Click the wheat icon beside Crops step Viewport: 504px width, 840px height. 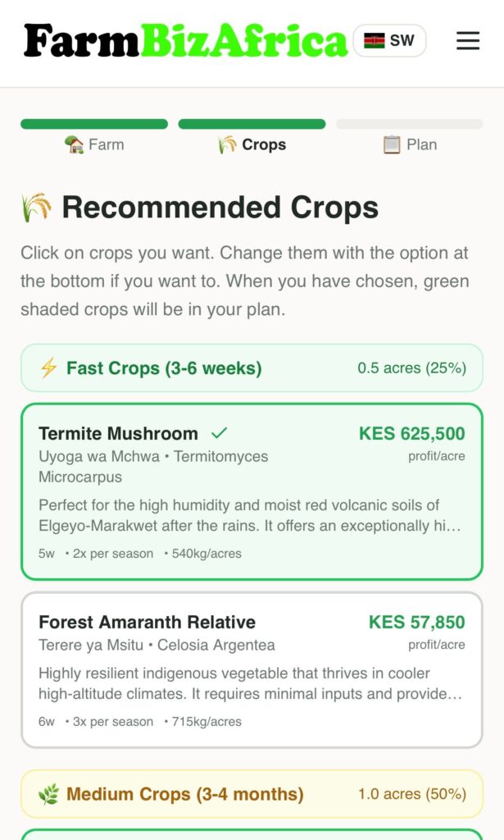(x=227, y=144)
